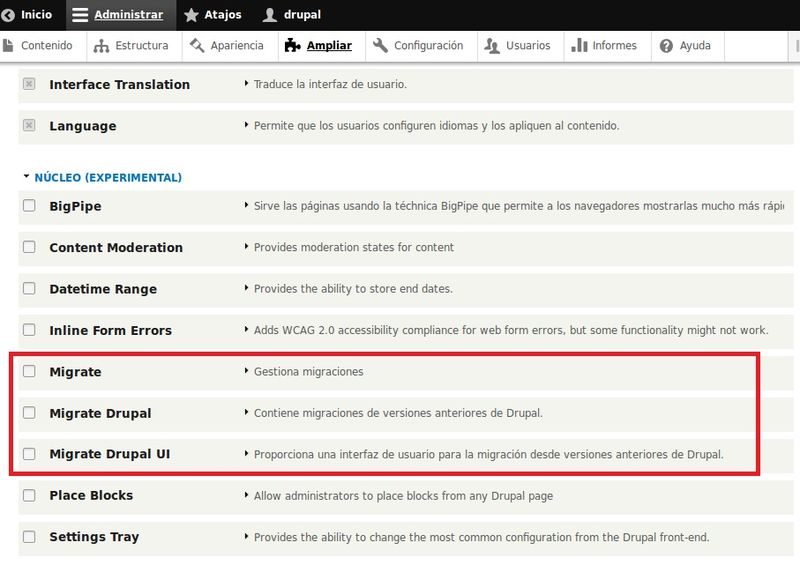
Task: Expand the Migrate Drupal UI description arrow
Action: click(246, 453)
